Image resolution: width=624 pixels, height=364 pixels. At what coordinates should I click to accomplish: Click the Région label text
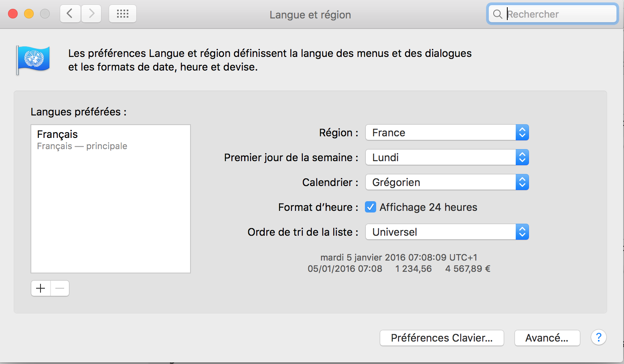(338, 133)
